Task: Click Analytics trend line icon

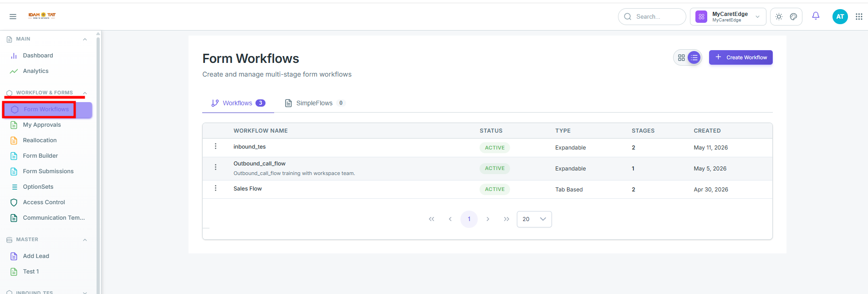Action: [x=14, y=71]
